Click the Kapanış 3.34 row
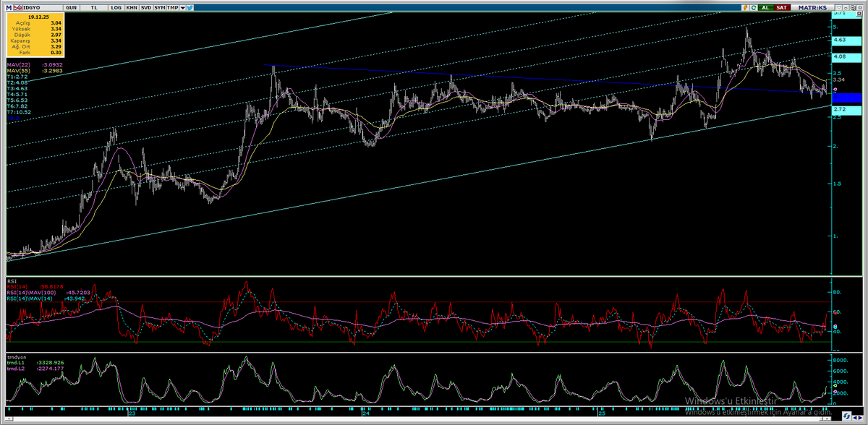 click(36, 40)
